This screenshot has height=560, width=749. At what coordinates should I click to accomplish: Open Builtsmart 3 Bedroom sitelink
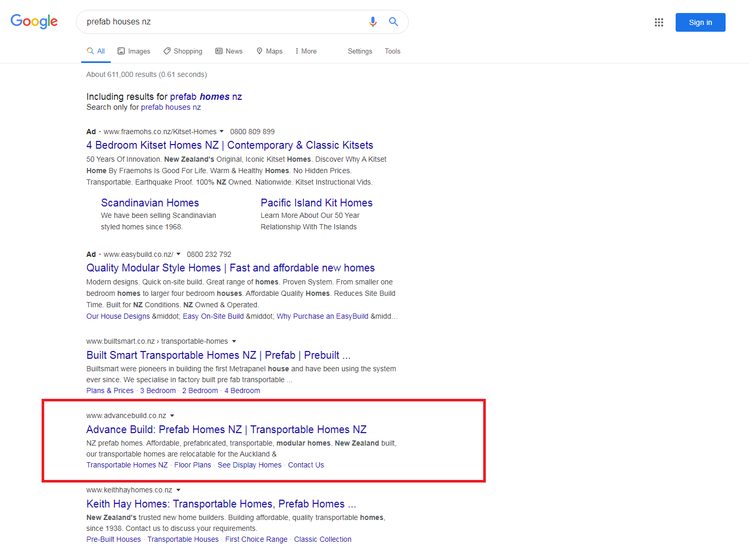click(158, 390)
